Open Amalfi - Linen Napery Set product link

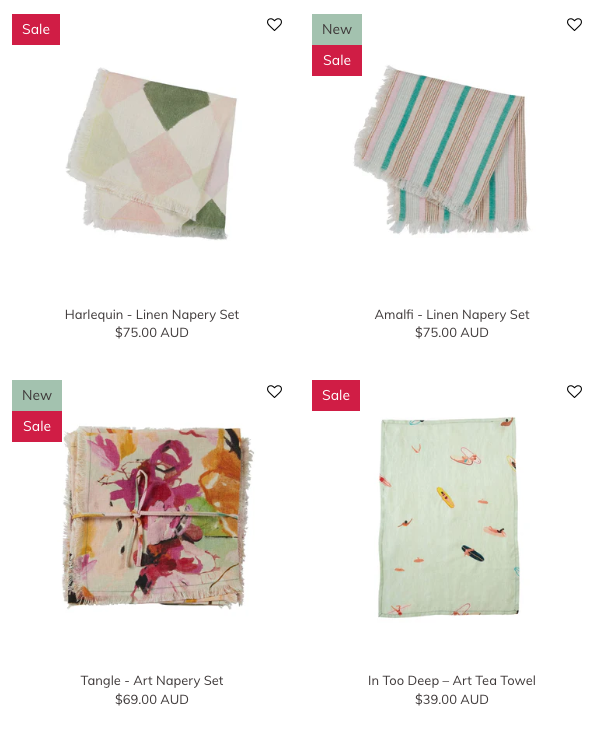tap(452, 314)
